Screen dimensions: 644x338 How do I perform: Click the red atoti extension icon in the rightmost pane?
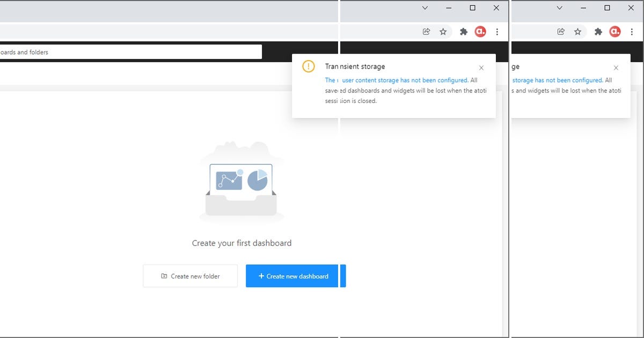click(615, 32)
